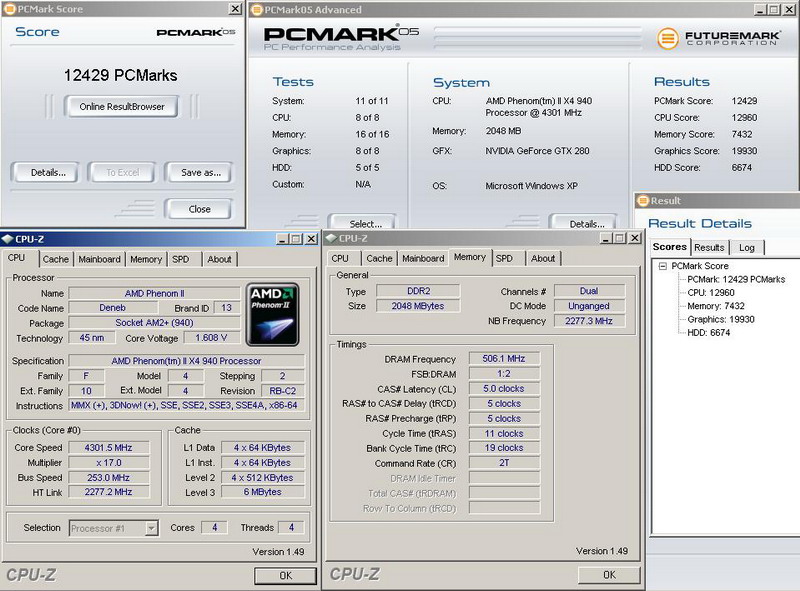Click the Core Voltage 1.608 V field

(x=211, y=337)
